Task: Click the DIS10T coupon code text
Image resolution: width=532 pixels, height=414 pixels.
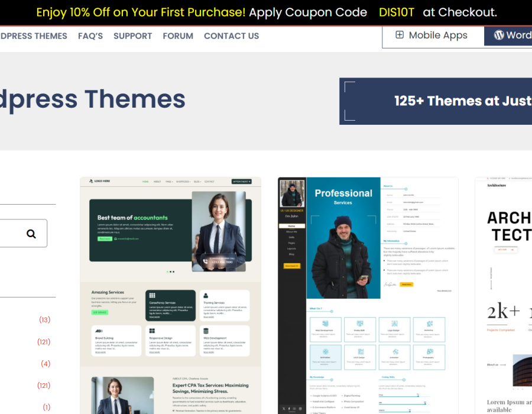Action: click(x=396, y=12)
